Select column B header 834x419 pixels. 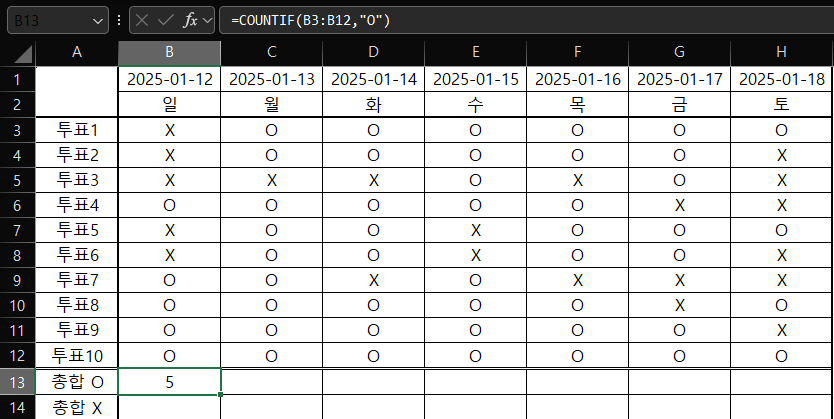tap(169, 52)
